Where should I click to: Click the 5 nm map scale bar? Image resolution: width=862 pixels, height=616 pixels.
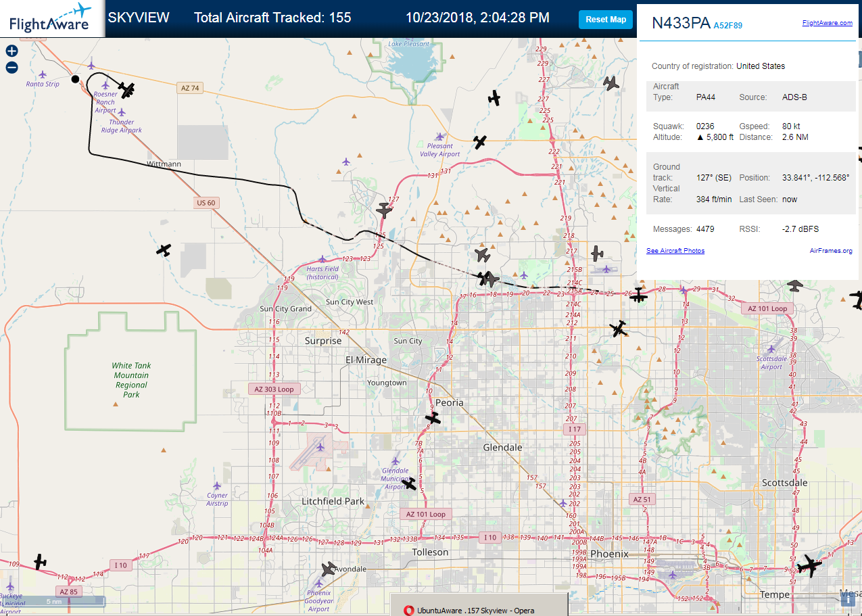[53, 601]
